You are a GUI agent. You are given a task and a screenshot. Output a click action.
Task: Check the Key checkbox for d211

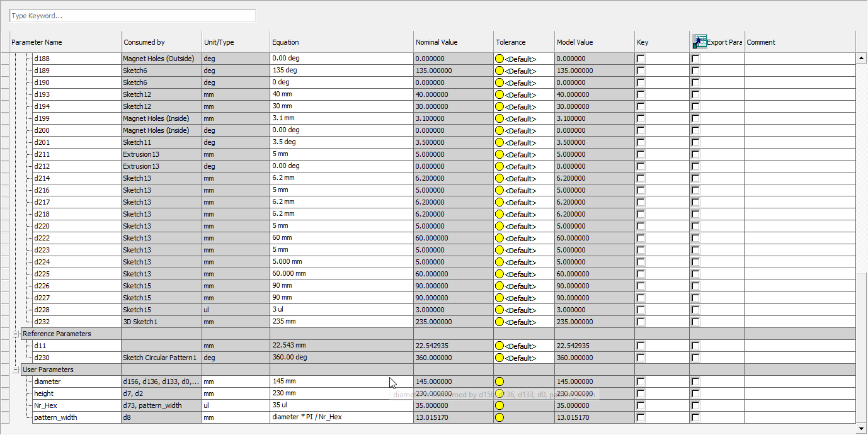[641, 154]
